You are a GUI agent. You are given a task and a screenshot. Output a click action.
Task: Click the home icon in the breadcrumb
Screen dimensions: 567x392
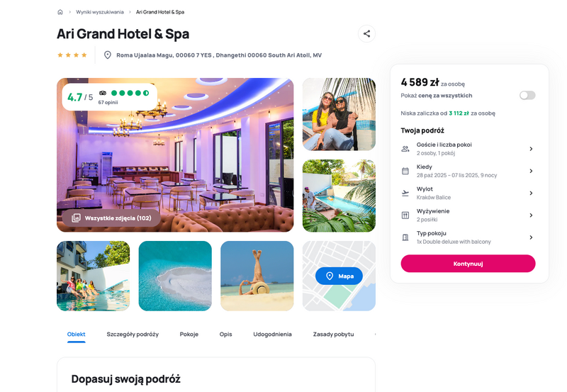tap(60, 12)
